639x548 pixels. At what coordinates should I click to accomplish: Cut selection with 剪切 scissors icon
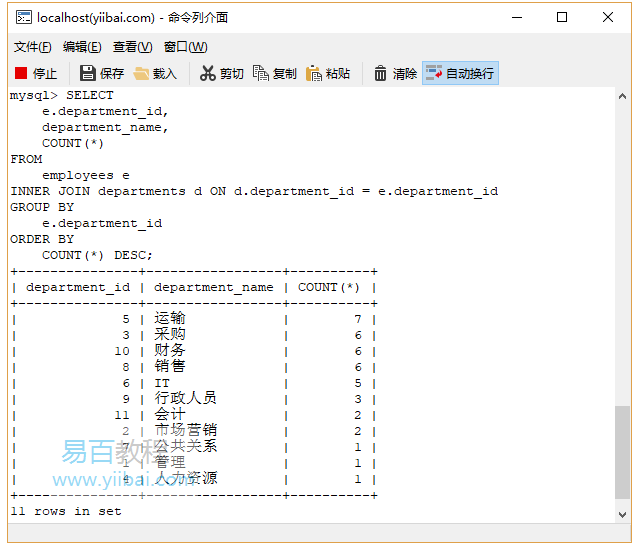coord(221,73)
